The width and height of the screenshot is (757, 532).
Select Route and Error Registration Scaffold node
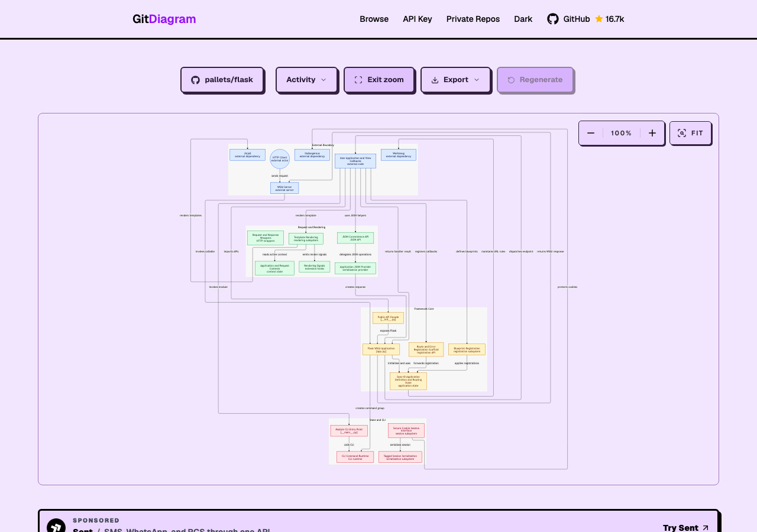(426, 349)
